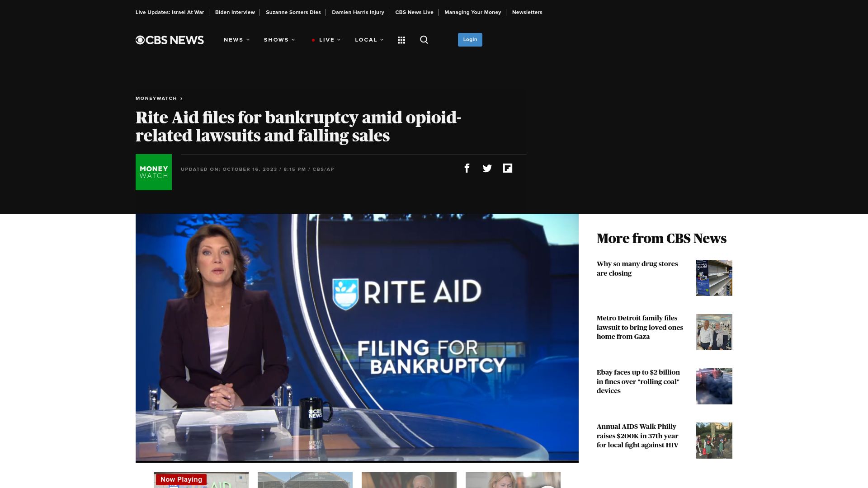Viewport: 868px width, 488px height.
Task: Expand the Shows dropdown menu
Action: [x=279, y=40]
